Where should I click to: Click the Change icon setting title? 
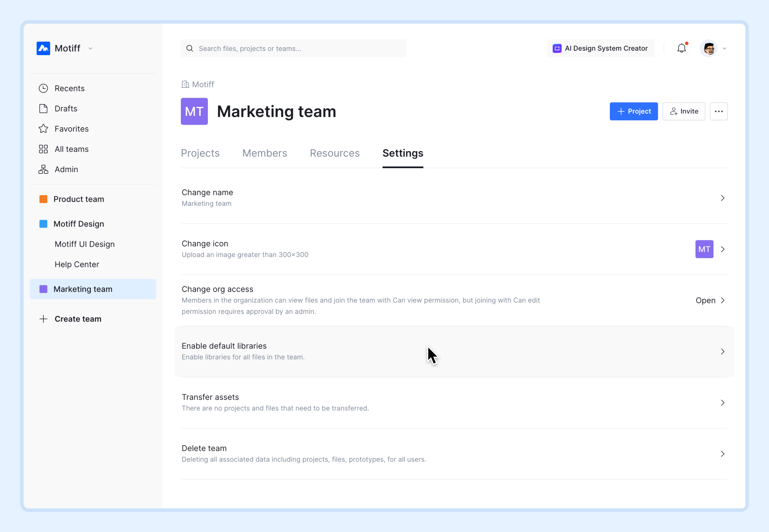pos(205,244)
